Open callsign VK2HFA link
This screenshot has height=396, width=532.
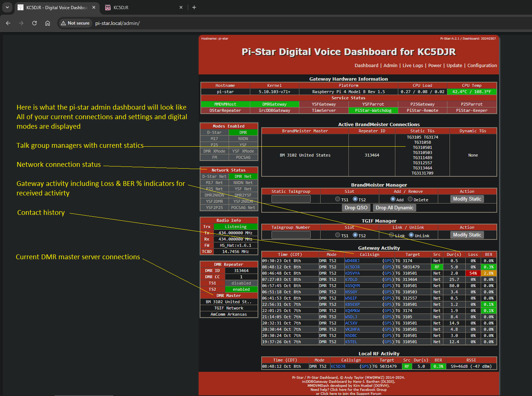tap(352, 330)
